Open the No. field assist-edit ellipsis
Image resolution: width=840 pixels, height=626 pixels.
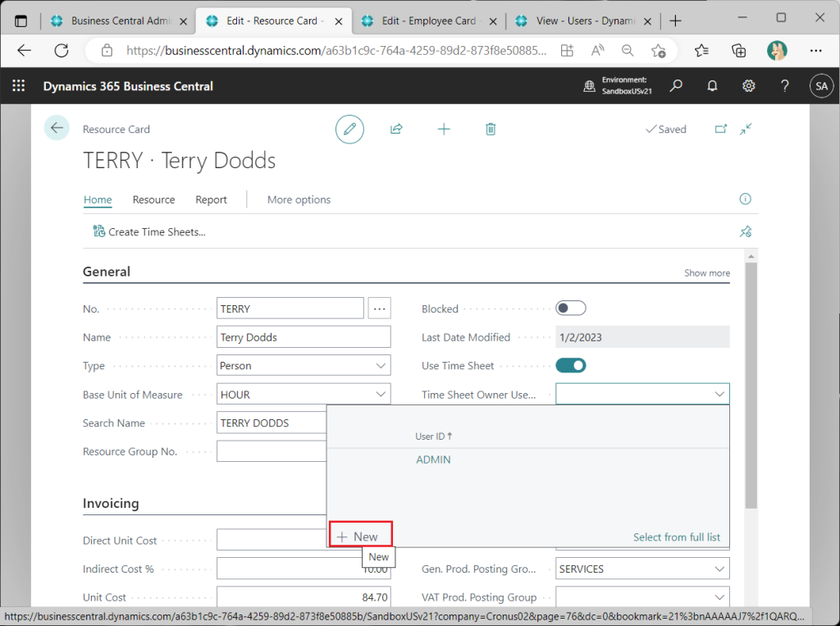(379, 308)
